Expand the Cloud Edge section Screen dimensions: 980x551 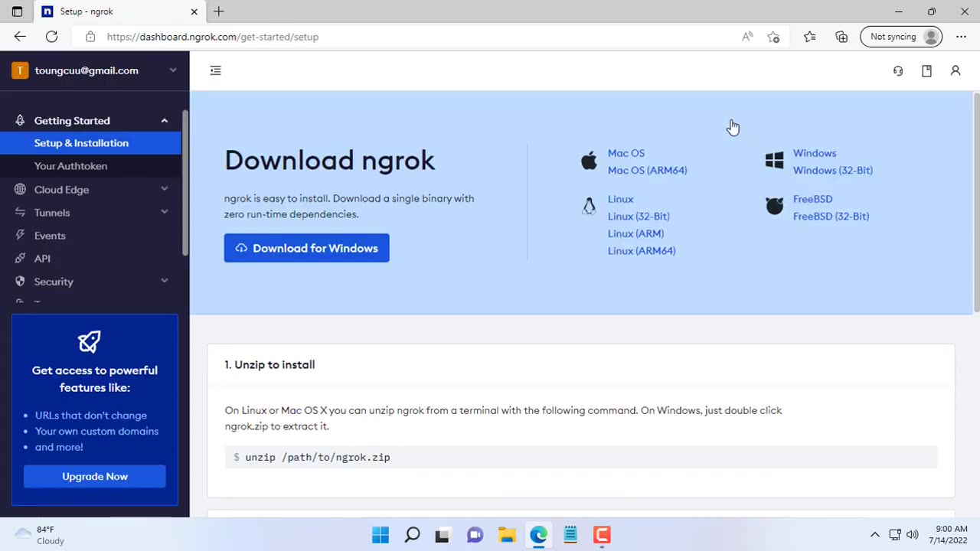pos(164,189)
